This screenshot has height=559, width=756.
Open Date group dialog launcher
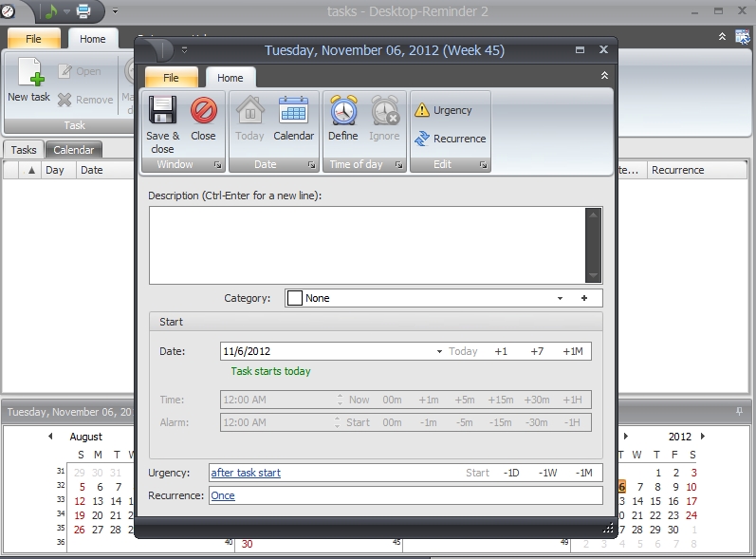point(311,165)
